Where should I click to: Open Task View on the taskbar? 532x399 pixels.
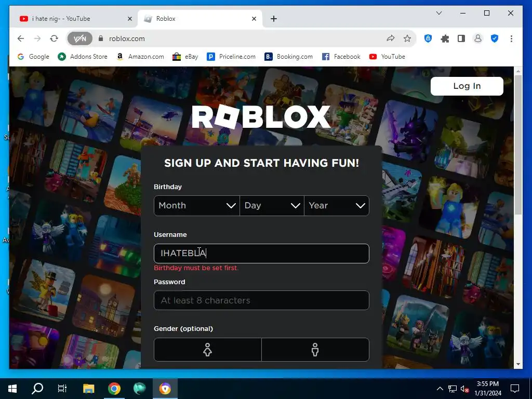coord(62,389)
